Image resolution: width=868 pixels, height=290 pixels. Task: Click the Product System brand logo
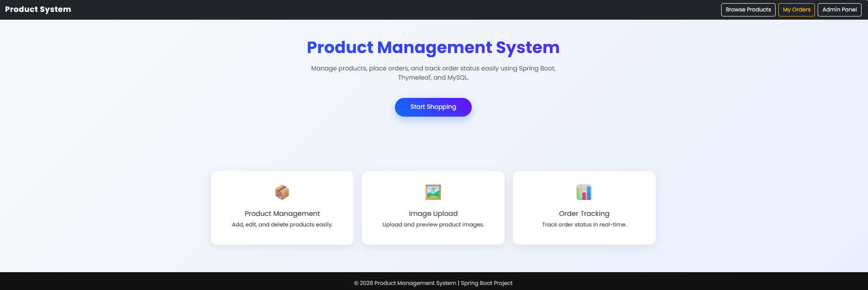click(38, 10)
